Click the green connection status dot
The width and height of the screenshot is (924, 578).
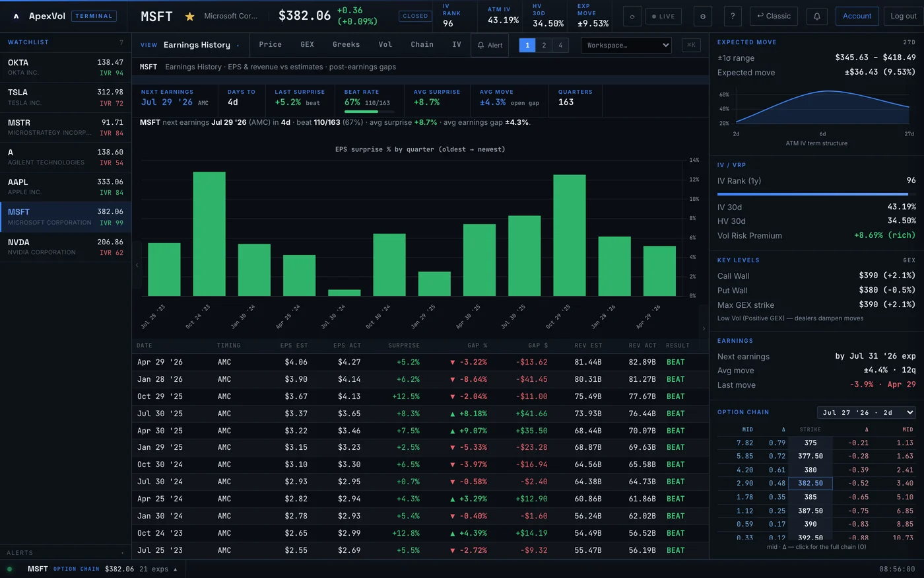click(x=9, y=569)
